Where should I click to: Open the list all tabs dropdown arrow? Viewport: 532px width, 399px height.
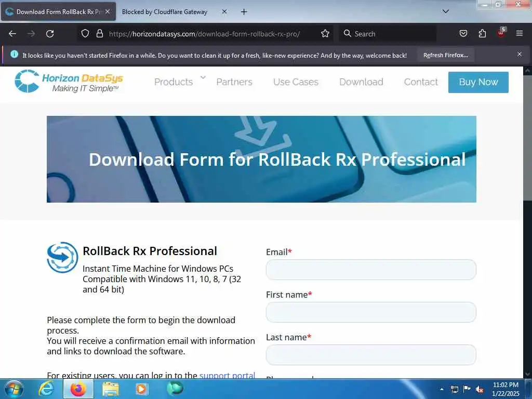tap(446, 11)
